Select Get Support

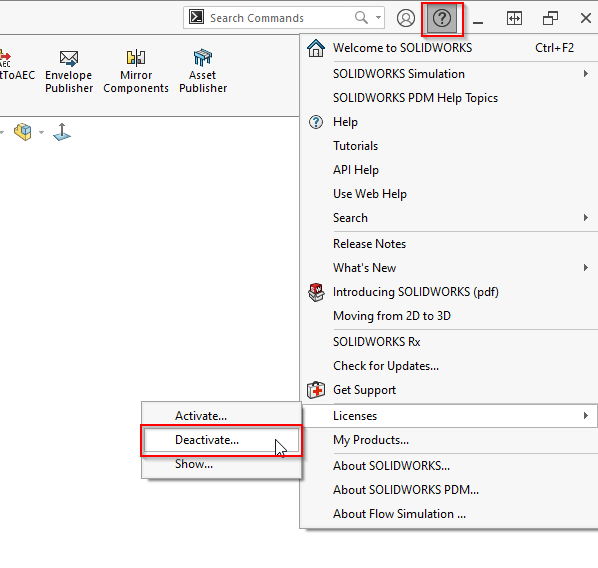(448, 390)
